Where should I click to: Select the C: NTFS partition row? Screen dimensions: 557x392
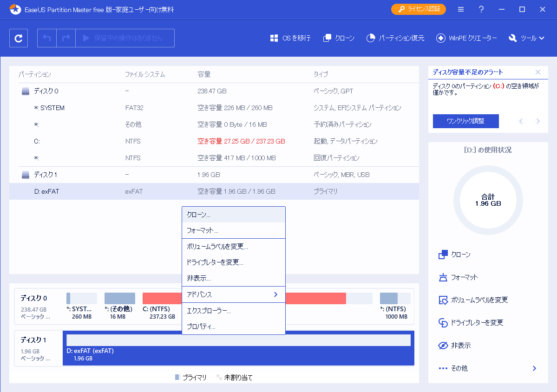point(139,141)
